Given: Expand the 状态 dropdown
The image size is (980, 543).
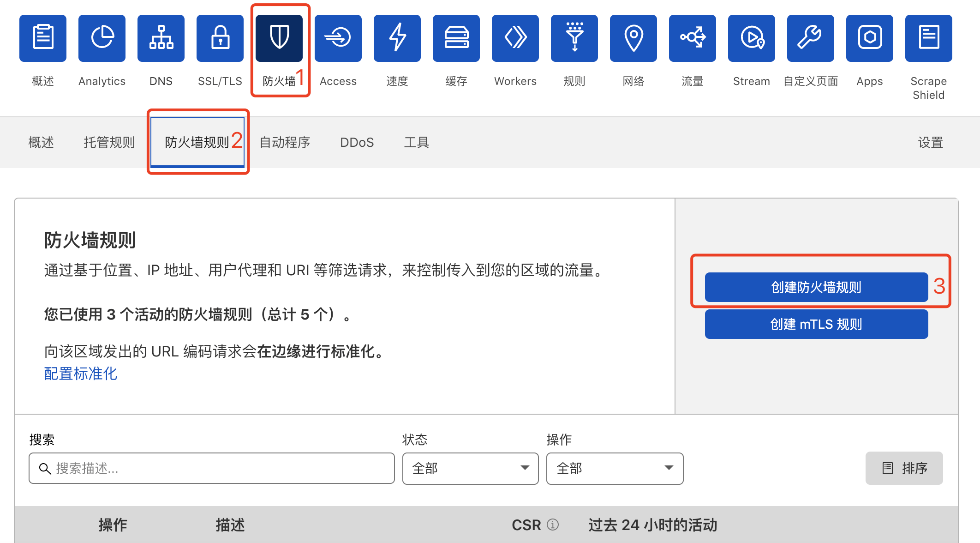Looking at the screenshot, I should coord(470,468).
